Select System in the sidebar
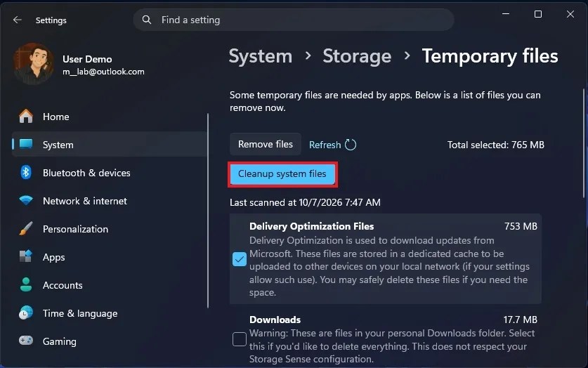Screen dimensions: 588x368 click(x=110, y=144)
